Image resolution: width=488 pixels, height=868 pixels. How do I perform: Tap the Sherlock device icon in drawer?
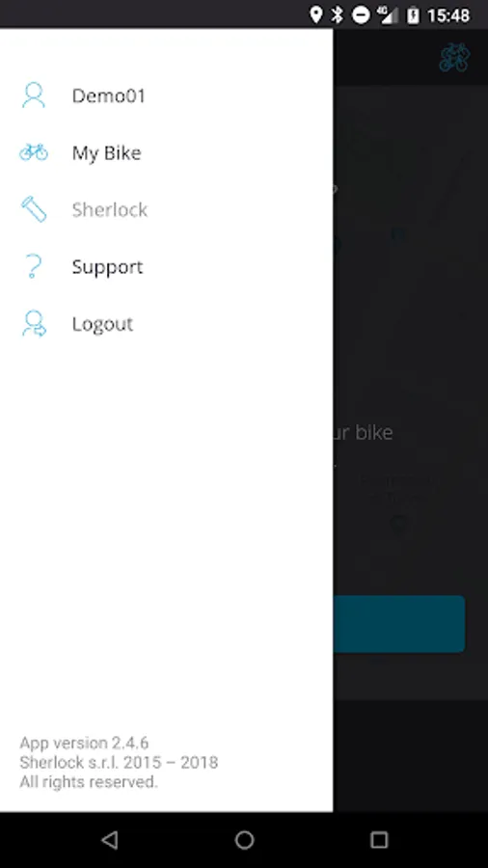coord(34,209)
